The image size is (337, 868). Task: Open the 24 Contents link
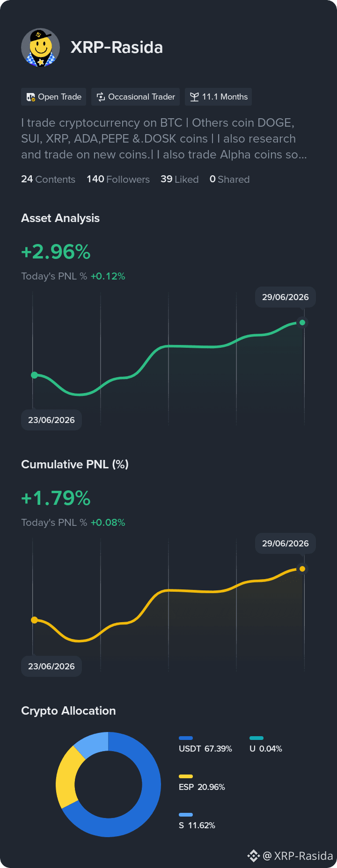click(48, 179)
